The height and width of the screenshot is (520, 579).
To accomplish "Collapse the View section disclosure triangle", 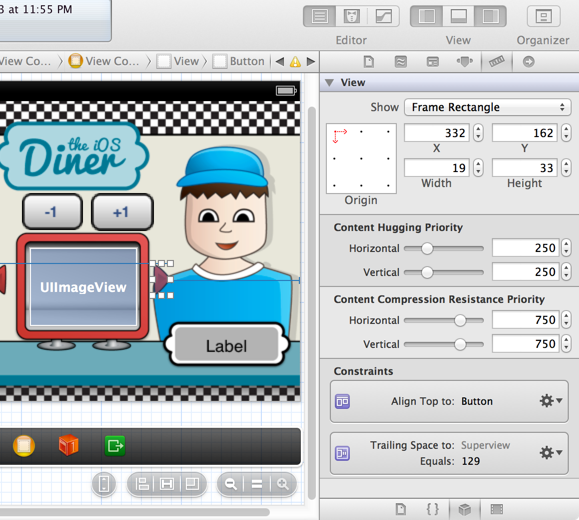I will (329, 82).
